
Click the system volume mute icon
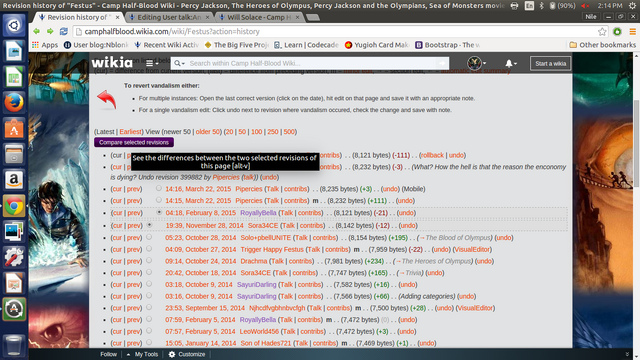pos(585,6)
